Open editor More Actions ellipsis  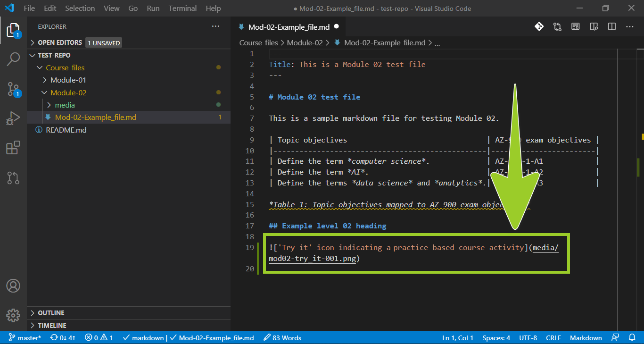630,27
